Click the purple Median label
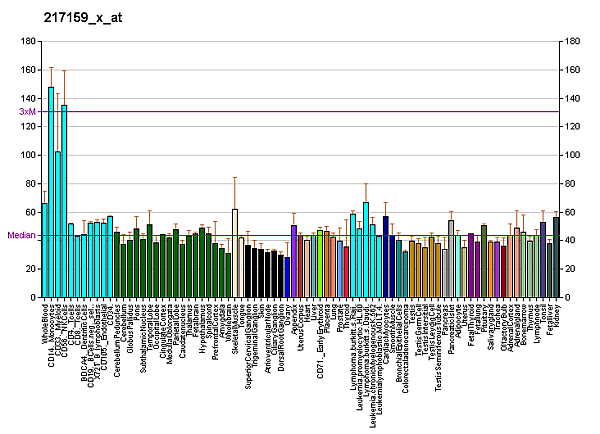Screen dimensions: 600x434 [x=21, y=236]
